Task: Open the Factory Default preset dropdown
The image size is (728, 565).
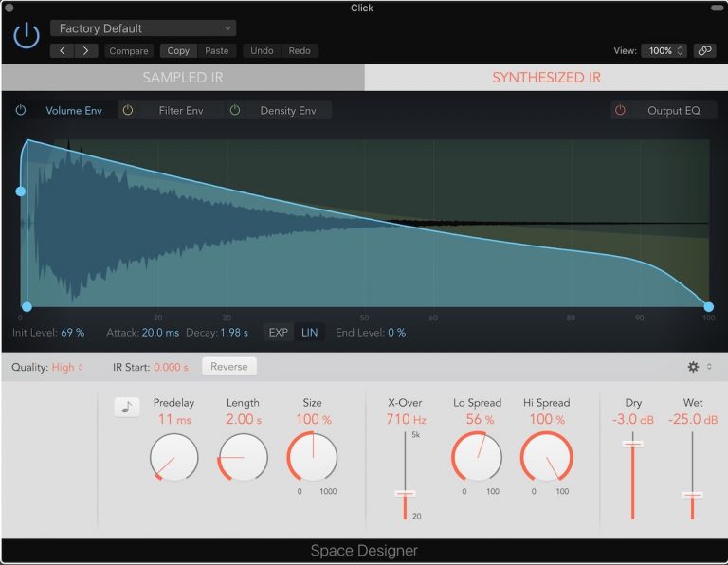Action: 143,28
